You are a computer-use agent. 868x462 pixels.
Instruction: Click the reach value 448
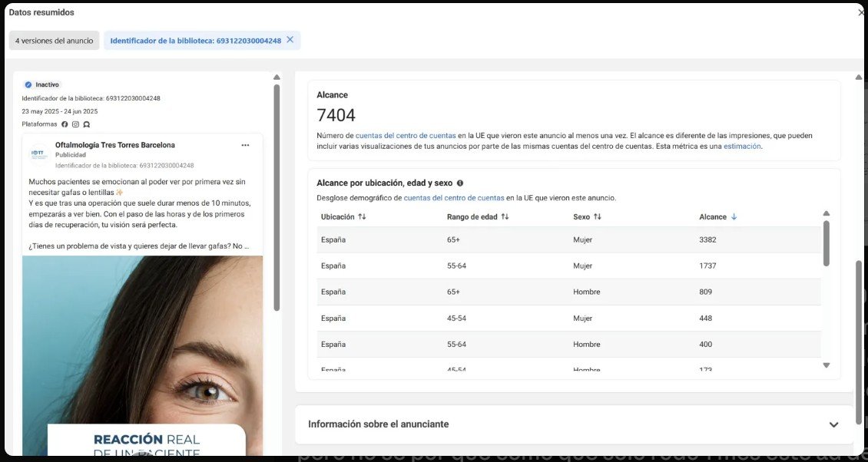pos(706,318)
